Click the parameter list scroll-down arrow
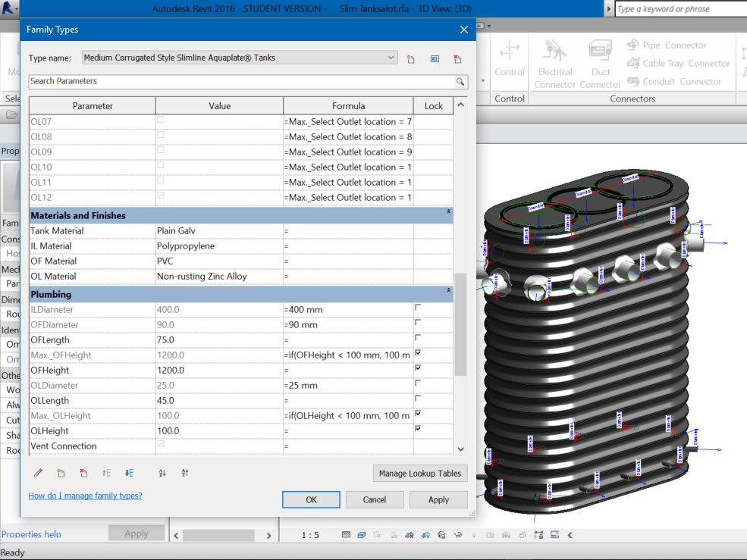The image size is (747, 560). coord(460,449)
